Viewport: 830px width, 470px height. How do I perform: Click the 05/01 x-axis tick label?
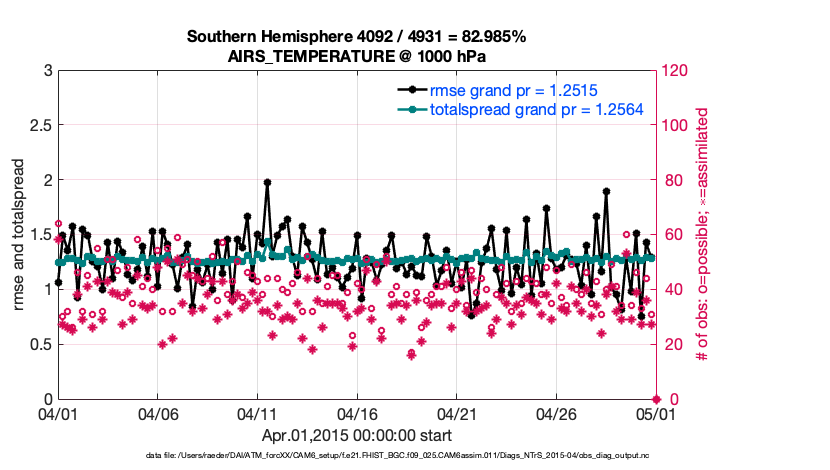(x=655, y=413)
